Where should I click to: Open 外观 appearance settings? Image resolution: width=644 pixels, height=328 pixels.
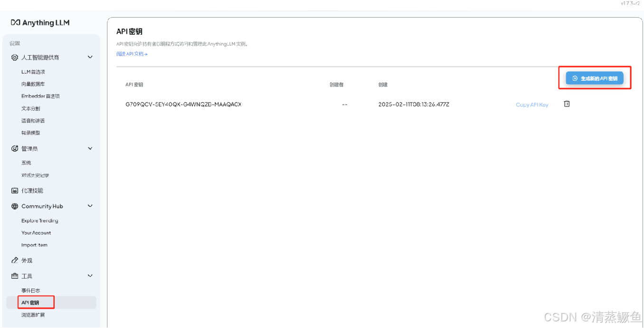27,260
